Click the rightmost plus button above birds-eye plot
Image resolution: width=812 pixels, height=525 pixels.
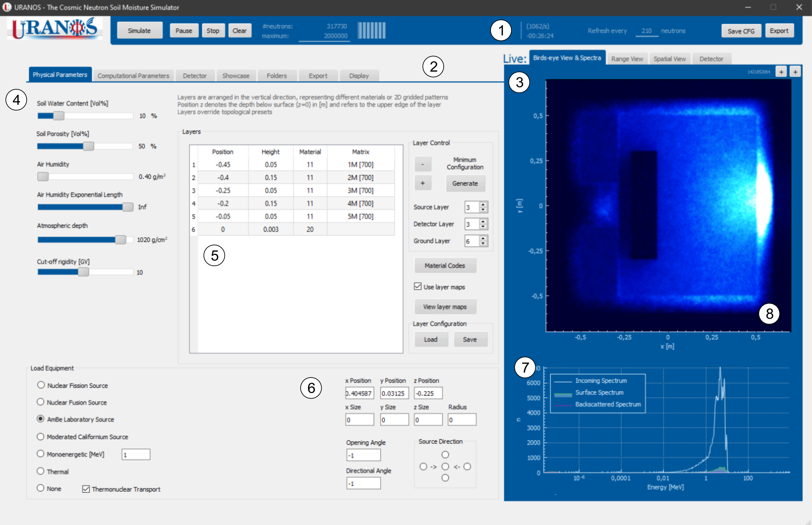pos(795,72)
